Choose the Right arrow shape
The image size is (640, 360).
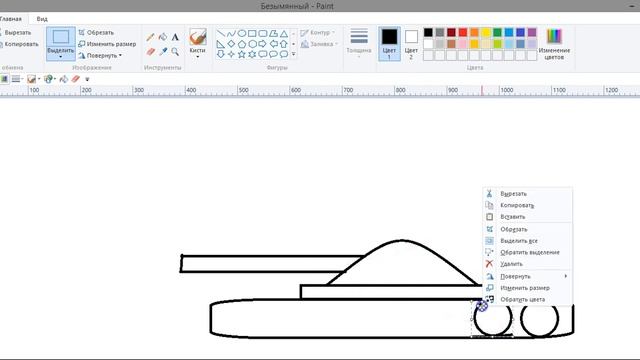pos(263,44)
